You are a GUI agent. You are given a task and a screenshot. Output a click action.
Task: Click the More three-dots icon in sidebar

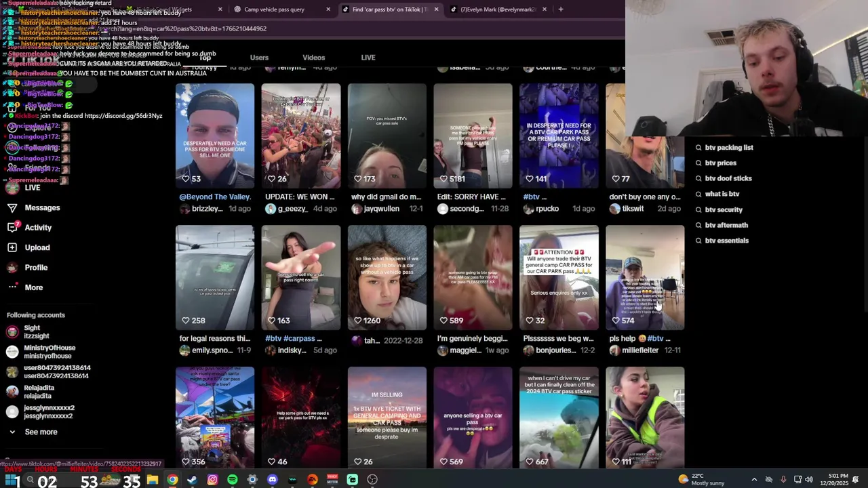(x=12, y=287)
